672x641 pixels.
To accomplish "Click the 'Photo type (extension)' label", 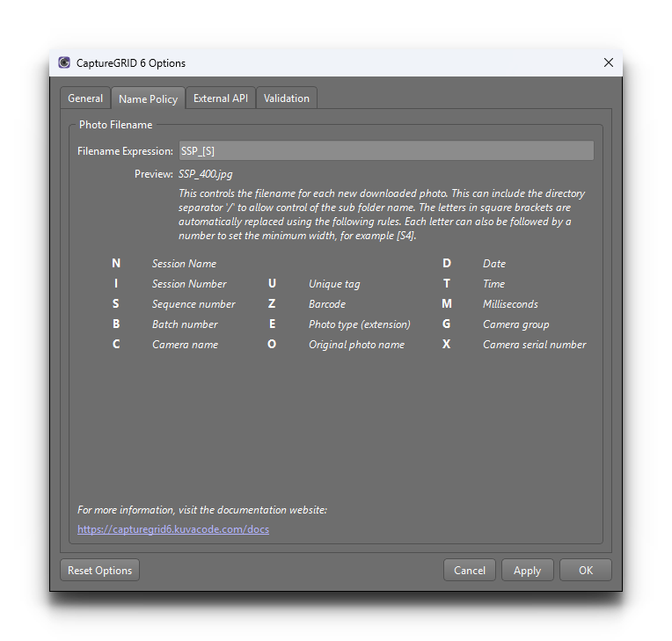I will (360, 324).
